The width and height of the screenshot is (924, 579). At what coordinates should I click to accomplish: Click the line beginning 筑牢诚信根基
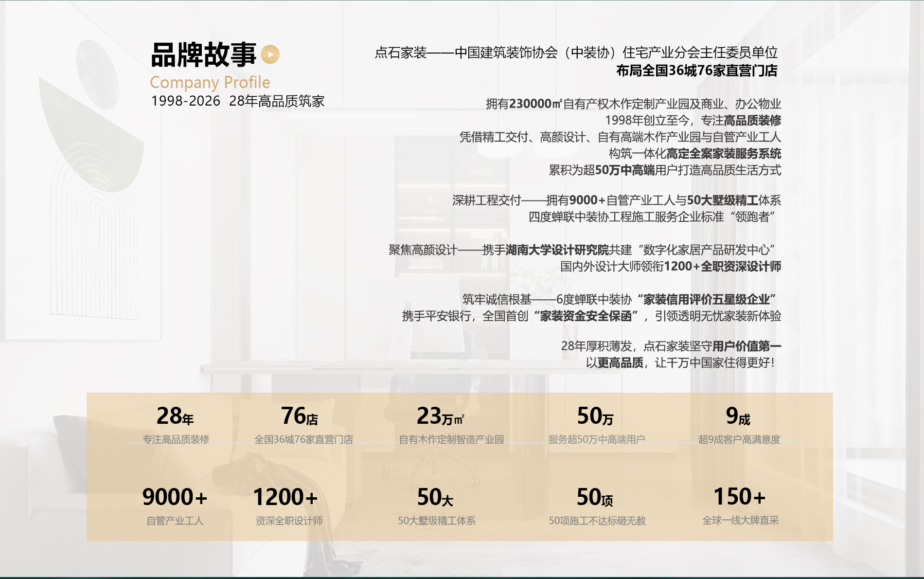[619, 299]
